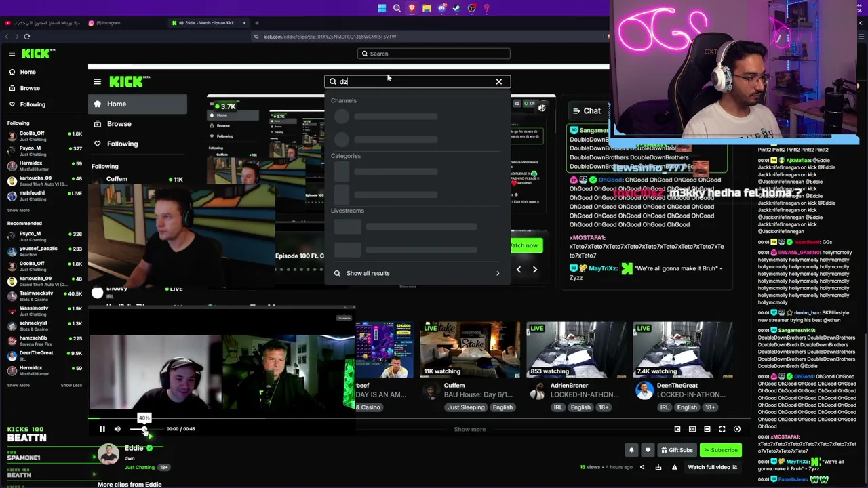Close the Eddie Kick clips tab

click(245, 23)
